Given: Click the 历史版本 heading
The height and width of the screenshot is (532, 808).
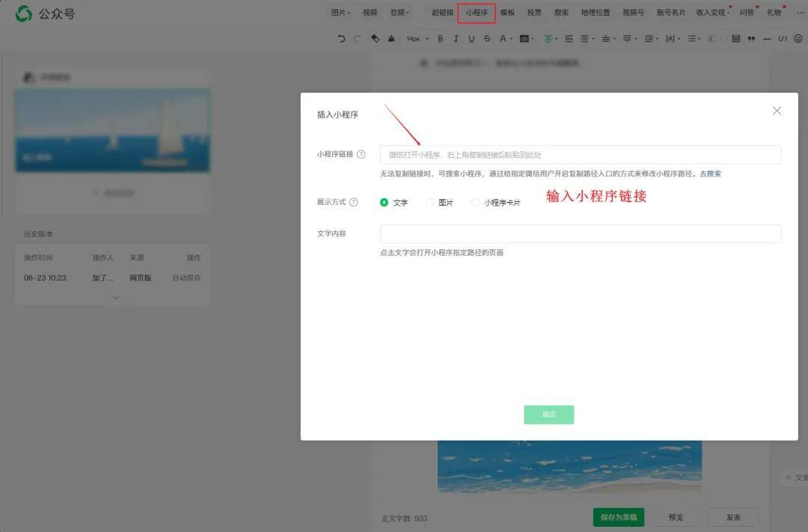Looking at the screenshot, I should (x=38, y=234).
